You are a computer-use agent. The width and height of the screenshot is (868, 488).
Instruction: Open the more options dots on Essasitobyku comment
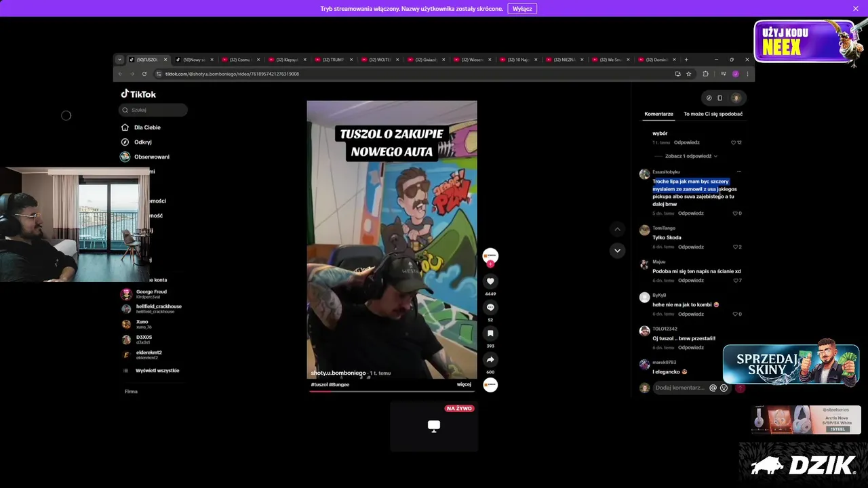(x=739, y=171)
